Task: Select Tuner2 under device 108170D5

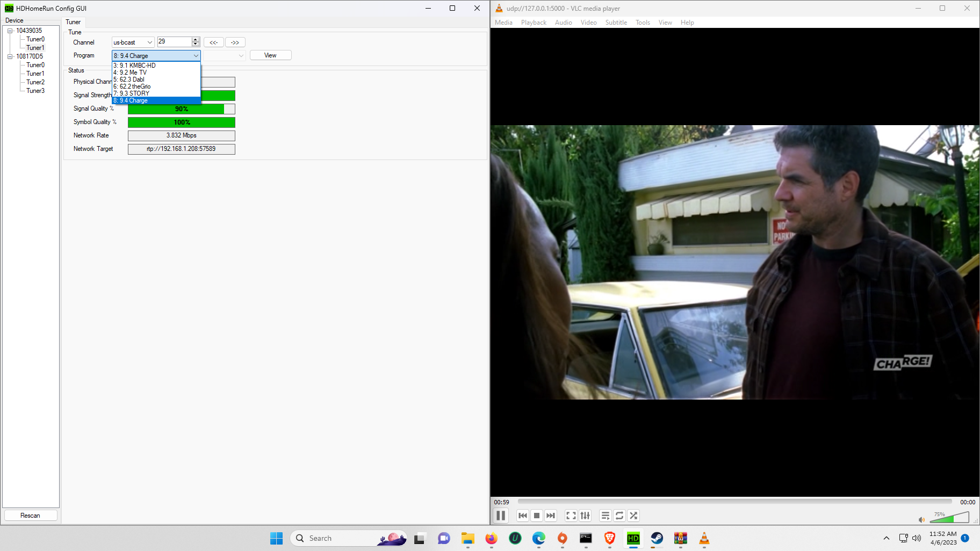Action: point(35,82)
